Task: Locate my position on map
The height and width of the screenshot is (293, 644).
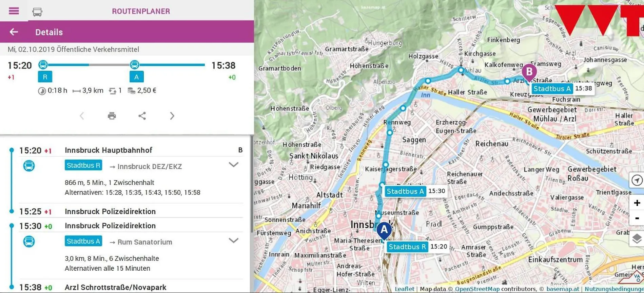Action: (637, 180)
